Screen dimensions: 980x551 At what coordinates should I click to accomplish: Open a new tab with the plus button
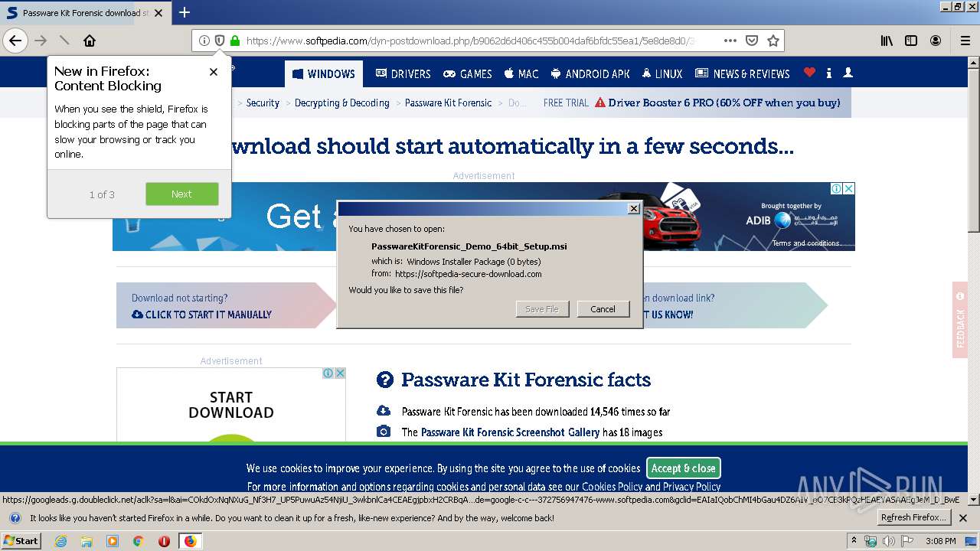[185, 12]
